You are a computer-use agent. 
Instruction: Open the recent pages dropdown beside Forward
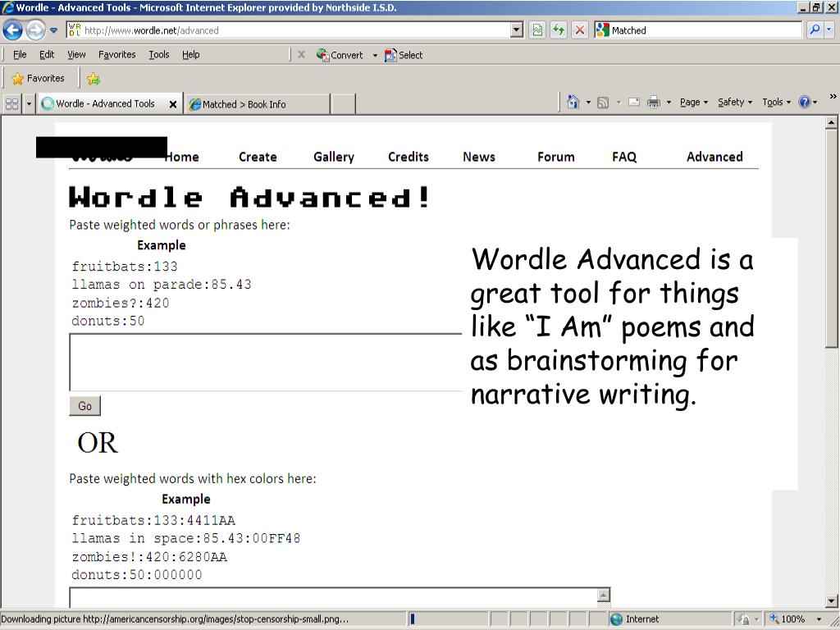pos(53,30)
